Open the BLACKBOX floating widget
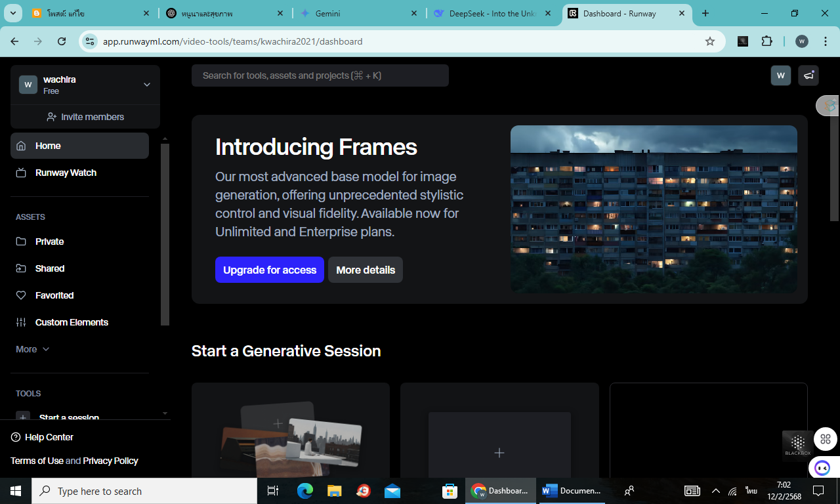Screen dimensions: 840x504 pos(798,446)
